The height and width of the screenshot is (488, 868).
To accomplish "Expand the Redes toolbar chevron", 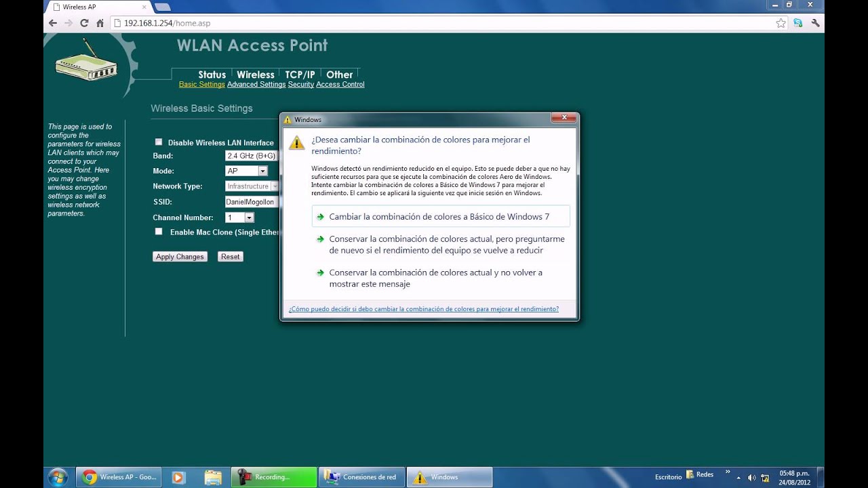I will tap(728, 472).
